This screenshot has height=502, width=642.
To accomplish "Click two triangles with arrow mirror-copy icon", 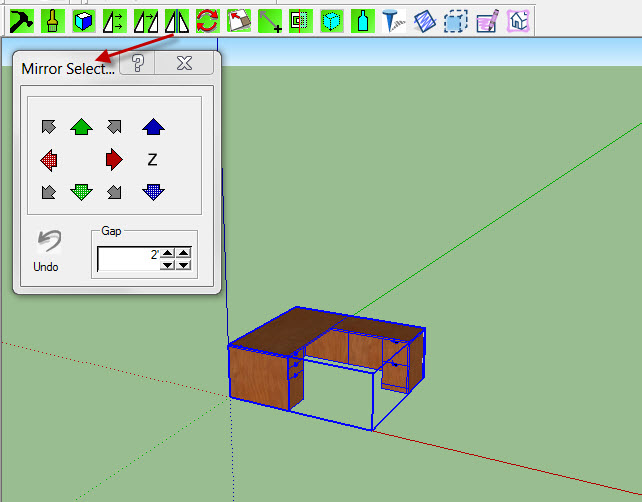I will (x=146, y=21).
